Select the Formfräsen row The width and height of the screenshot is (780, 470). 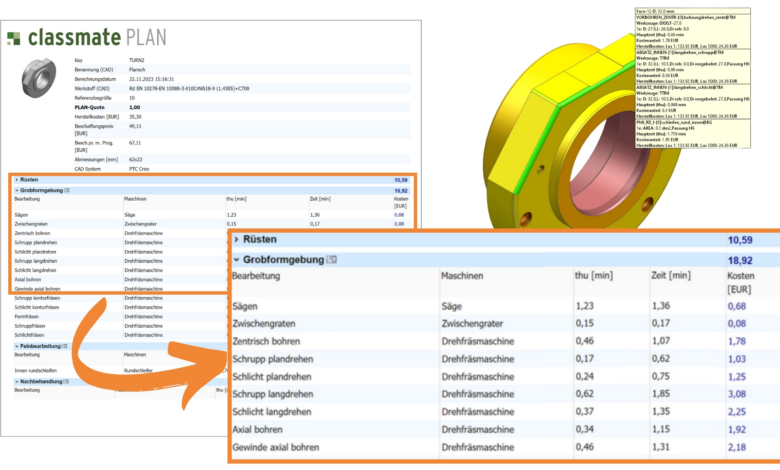point(119,316)
